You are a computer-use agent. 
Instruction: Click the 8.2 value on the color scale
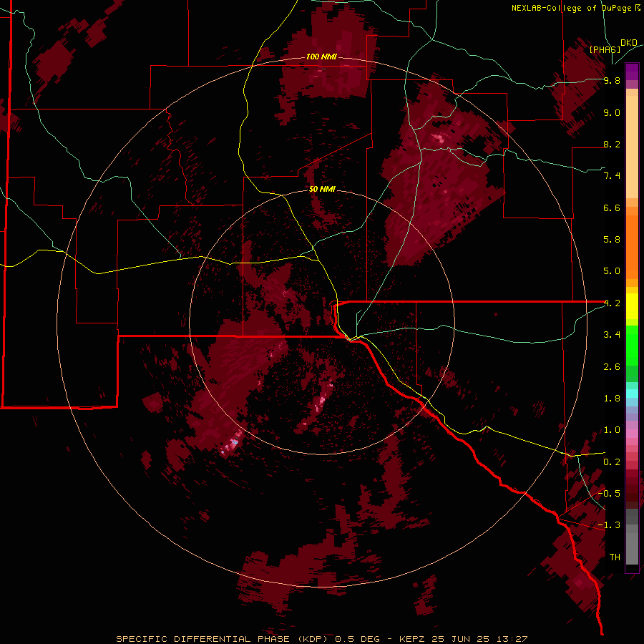[x=612, y=144]
